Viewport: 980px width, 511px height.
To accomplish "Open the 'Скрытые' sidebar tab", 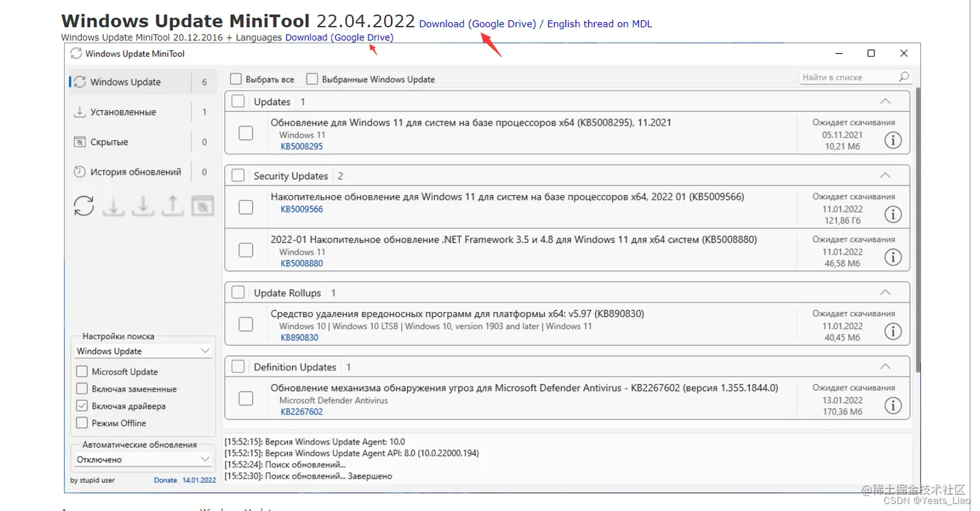I will pyautogui.click(x=142, y=142).
